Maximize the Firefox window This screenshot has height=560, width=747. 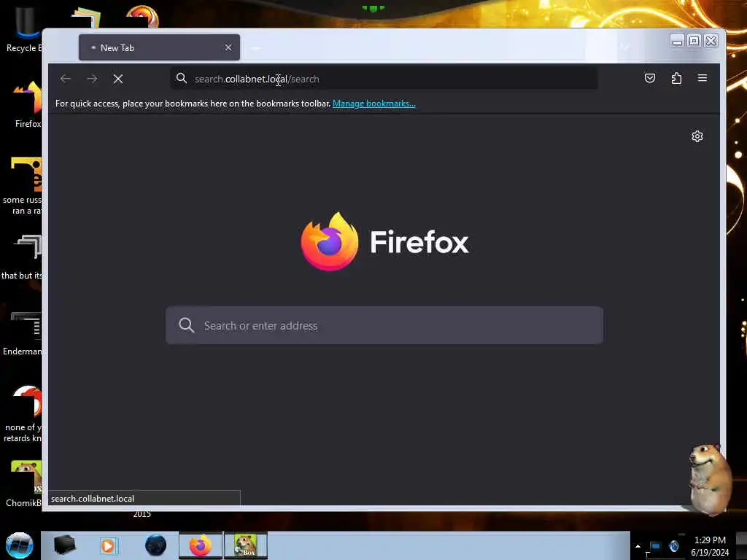694,41
